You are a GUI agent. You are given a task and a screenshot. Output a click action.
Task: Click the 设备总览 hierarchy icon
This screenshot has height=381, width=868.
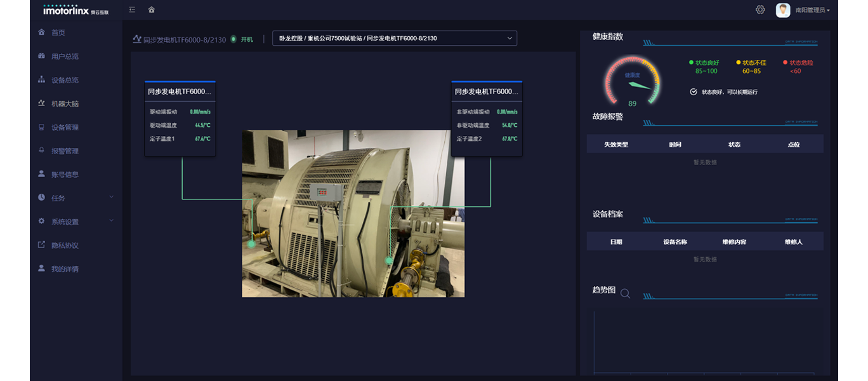pos(42,80)
